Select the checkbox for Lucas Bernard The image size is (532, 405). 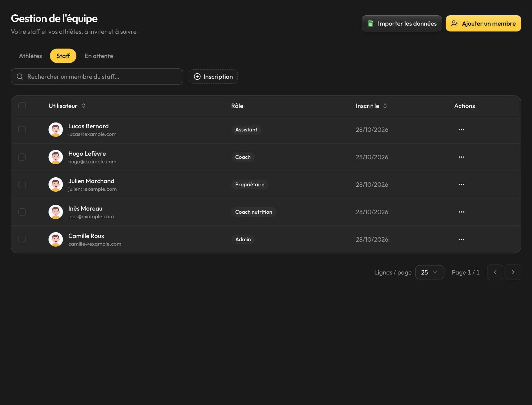(x=22, y=130)
